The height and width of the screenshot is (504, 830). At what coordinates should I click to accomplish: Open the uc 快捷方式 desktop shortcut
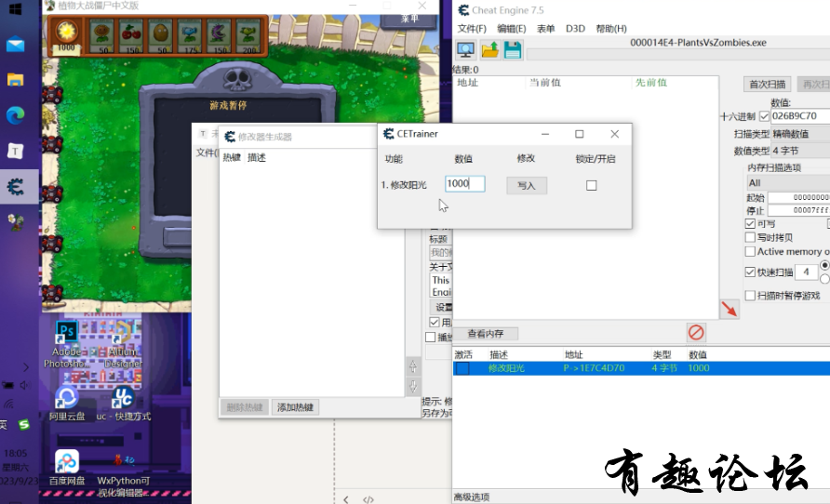click(x=123, y=405)
